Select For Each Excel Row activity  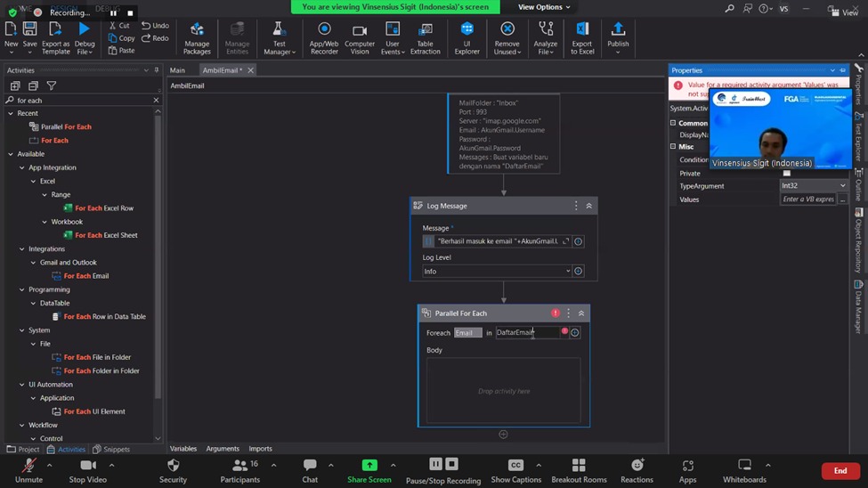pos(99,208)
